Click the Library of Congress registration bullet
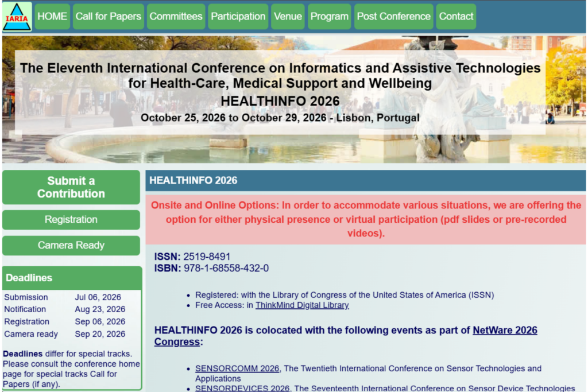 345,295
